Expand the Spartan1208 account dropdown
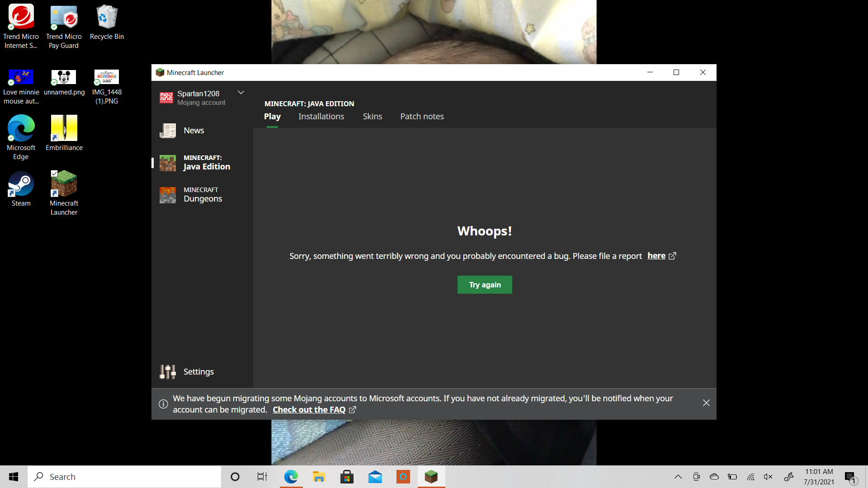868x488 pixels. (x=241, y=93)
